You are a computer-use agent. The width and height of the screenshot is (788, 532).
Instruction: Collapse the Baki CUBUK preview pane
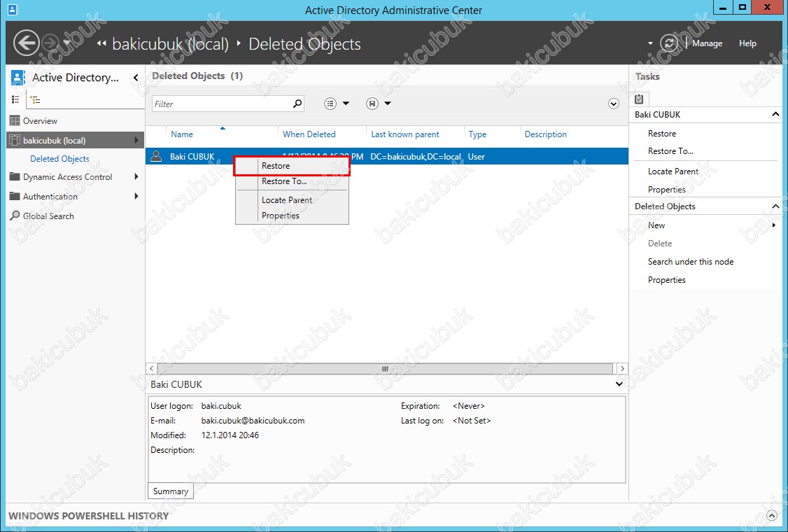(x=619, y=384)
